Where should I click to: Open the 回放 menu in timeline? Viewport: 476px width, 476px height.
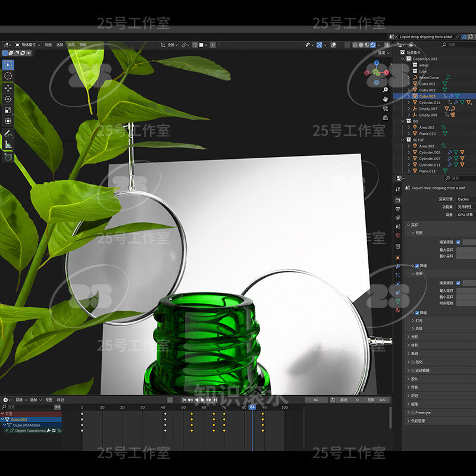pos(20,400)
